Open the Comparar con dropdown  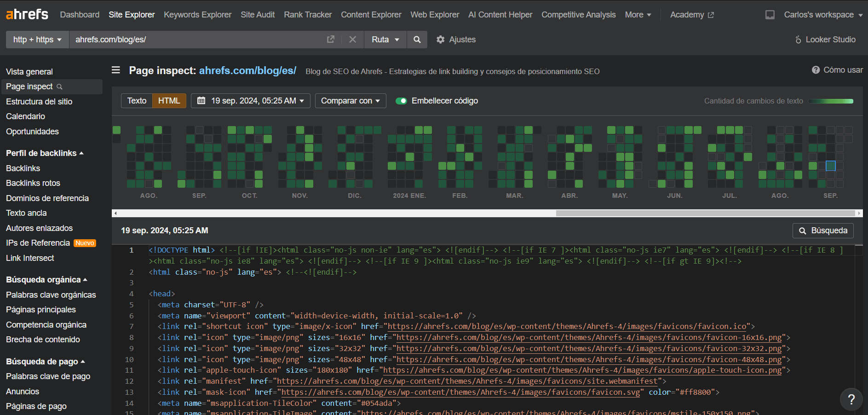pos(350,100)
